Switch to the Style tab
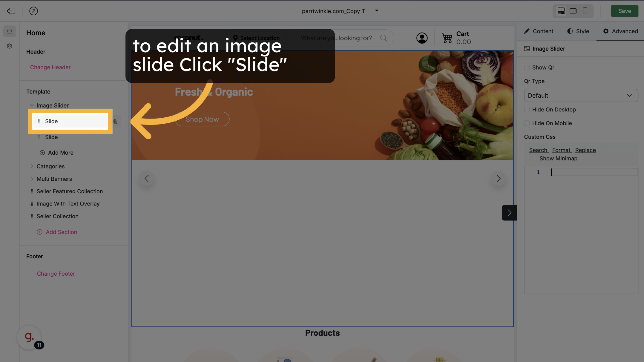This screenshot has width=644, height=362. tap(578, 31)
